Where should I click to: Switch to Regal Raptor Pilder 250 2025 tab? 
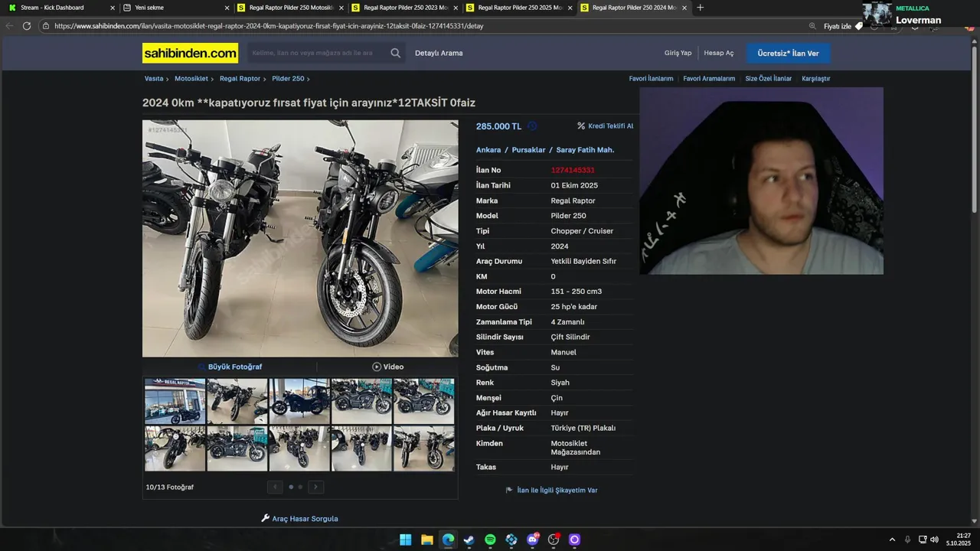(519, 8)
